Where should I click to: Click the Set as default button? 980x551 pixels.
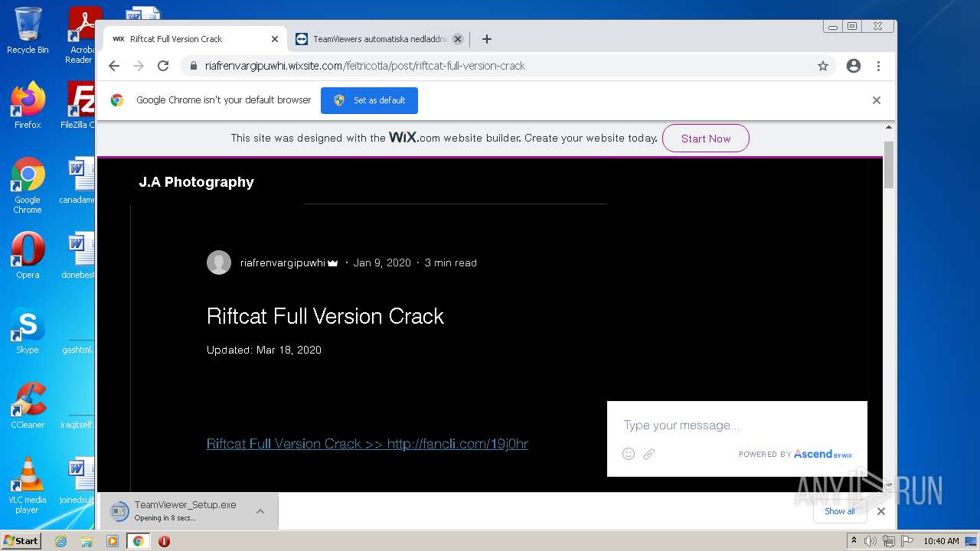tap(369, 100)
